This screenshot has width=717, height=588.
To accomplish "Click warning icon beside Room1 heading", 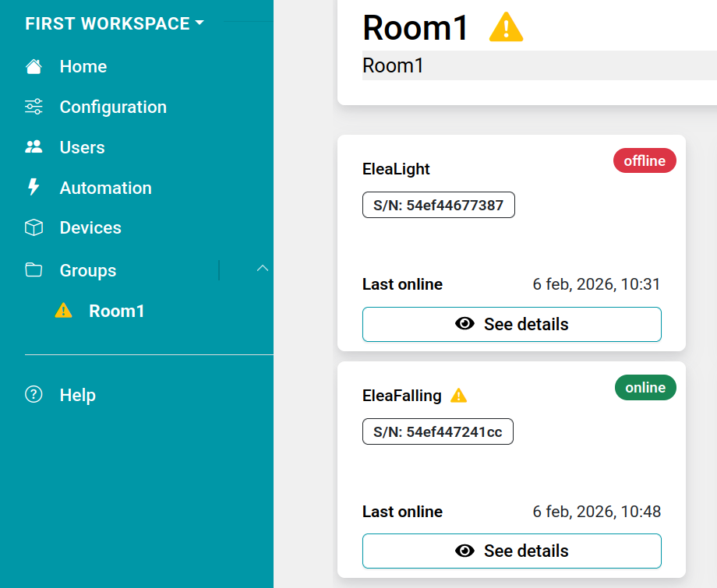I will coord(506,29).
